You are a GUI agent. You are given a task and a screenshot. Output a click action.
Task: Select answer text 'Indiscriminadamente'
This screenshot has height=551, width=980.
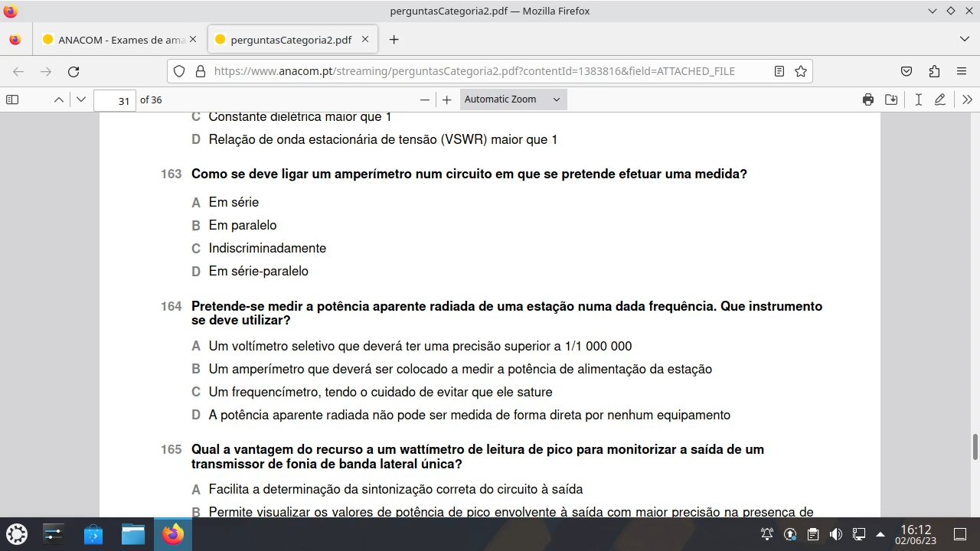pos(267,249)
